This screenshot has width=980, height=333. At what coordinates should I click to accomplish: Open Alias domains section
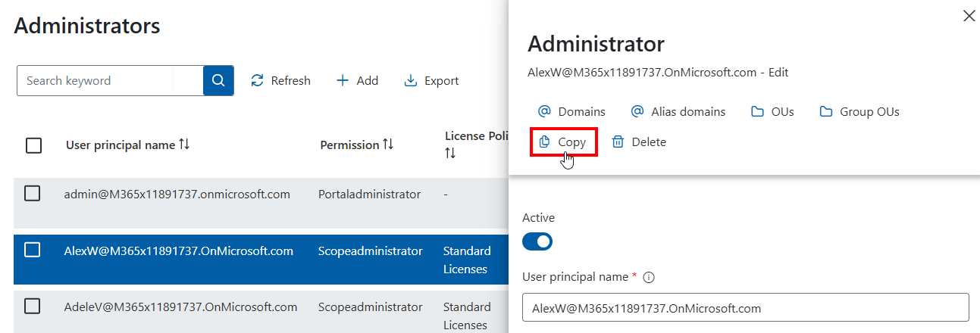[678, 112]
